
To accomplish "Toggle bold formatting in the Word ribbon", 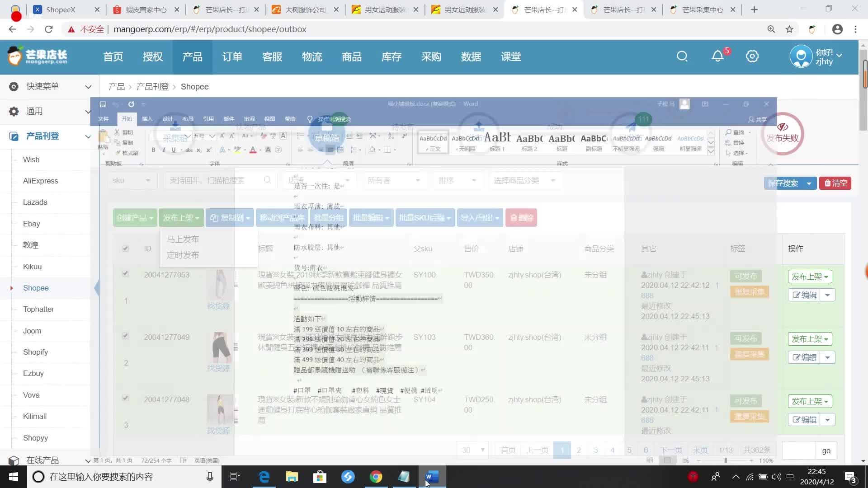I will click(x=153, y=150).
